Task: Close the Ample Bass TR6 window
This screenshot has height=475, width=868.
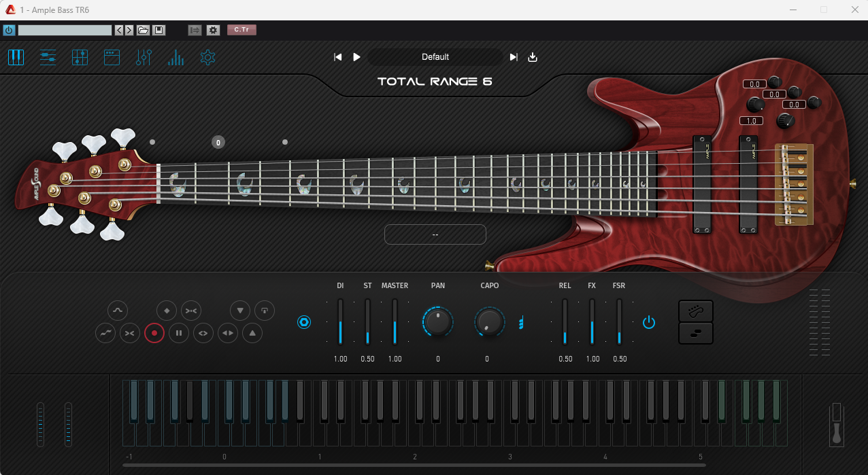Action: (854, 10)
